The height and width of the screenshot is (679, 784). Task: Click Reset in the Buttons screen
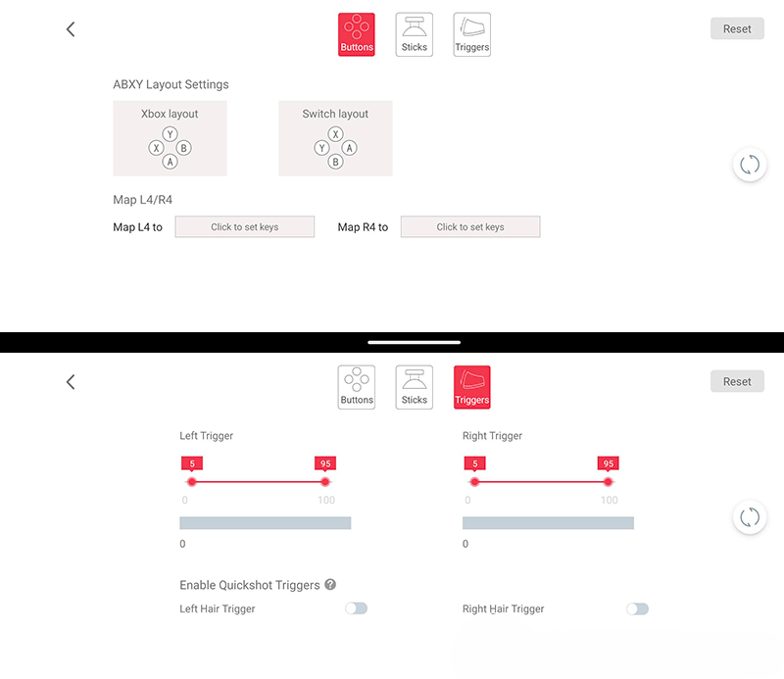click(x=737, y=28)
